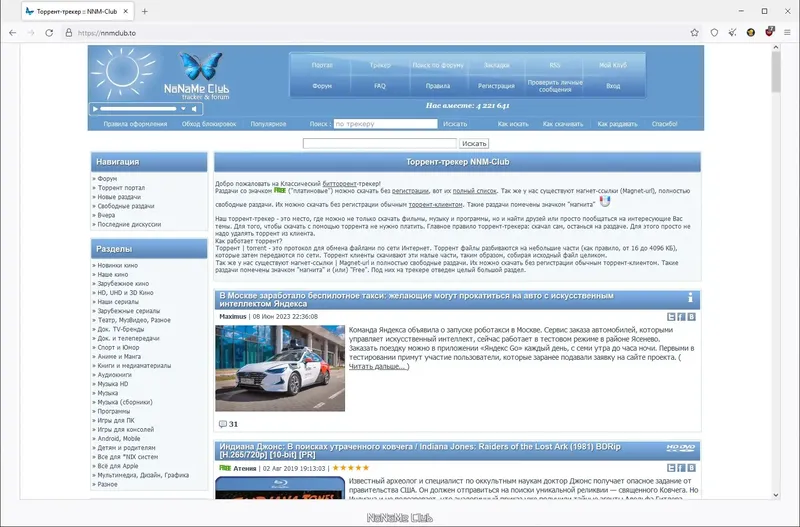The width and height of the screenshot is (800, 527).
Task: Open the tracking protection shield icon
Action: [714, 33]
